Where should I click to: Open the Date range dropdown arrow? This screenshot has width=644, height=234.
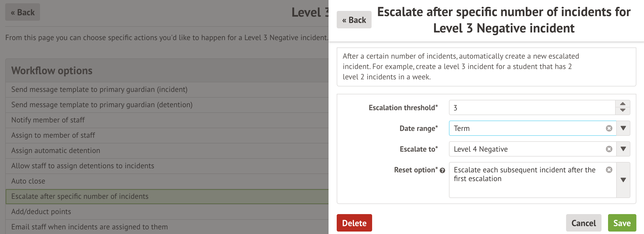pyautogui.click(x=623, y=128)
